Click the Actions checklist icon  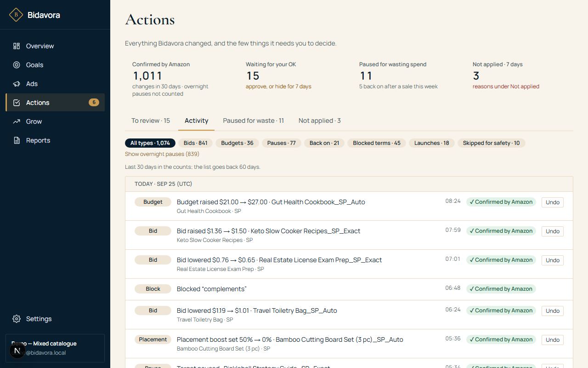click(x=17, y=103)
